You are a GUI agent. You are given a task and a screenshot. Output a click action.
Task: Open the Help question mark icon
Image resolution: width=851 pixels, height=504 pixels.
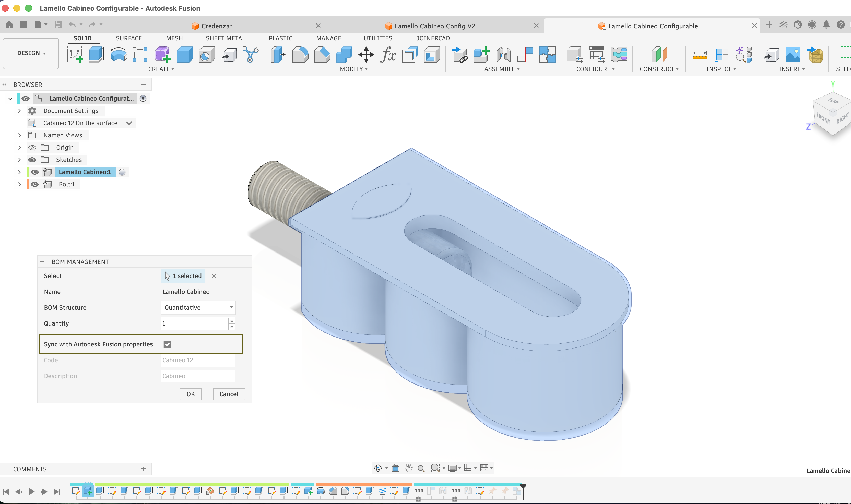[841, 25]
